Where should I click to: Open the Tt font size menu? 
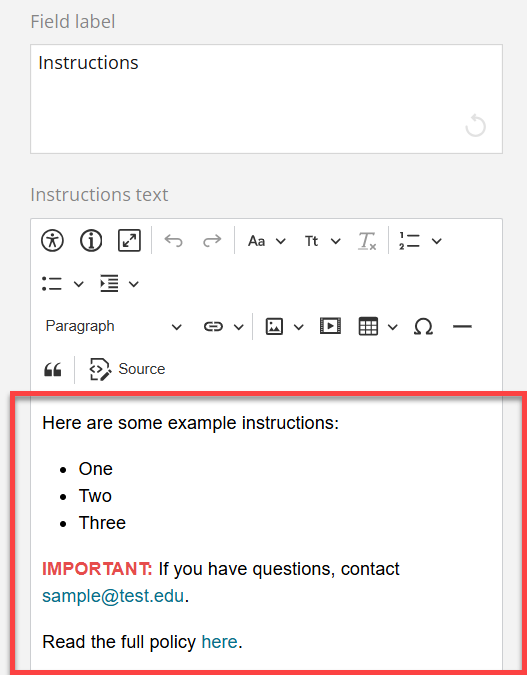311,241
